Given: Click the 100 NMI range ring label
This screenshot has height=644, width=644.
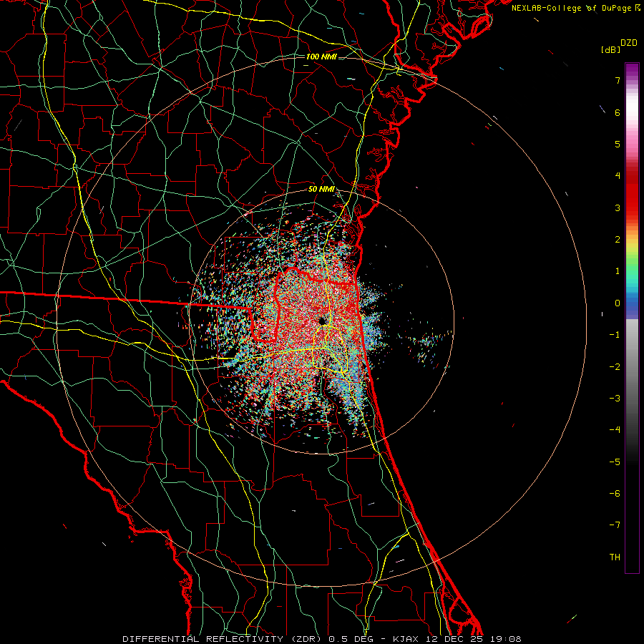Looking at the screenshot, I should 321,57.
